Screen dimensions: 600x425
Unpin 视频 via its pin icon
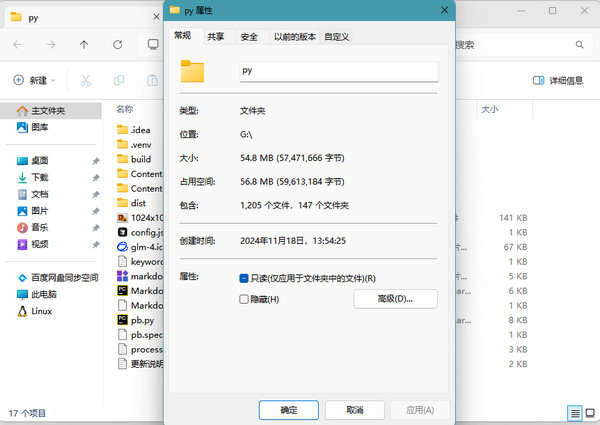(96, 244)
